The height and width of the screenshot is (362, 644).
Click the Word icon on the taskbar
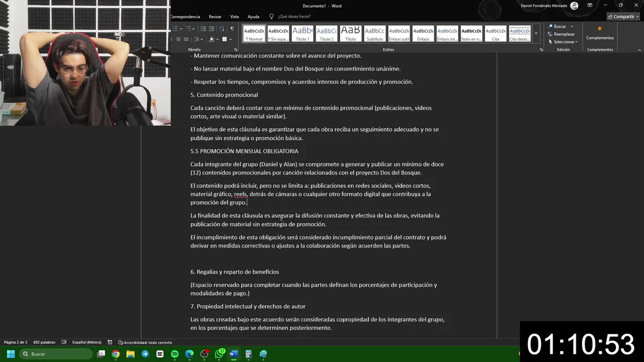click(x=233, y=354)
